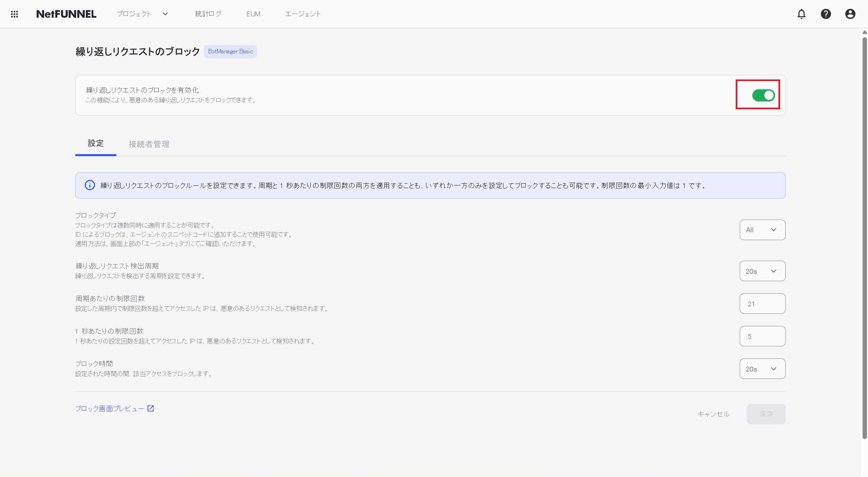The width and height of the screenshot is (868, 477).
Task: Click the 周期あたりの制限回数 input field
Action: 762,303
